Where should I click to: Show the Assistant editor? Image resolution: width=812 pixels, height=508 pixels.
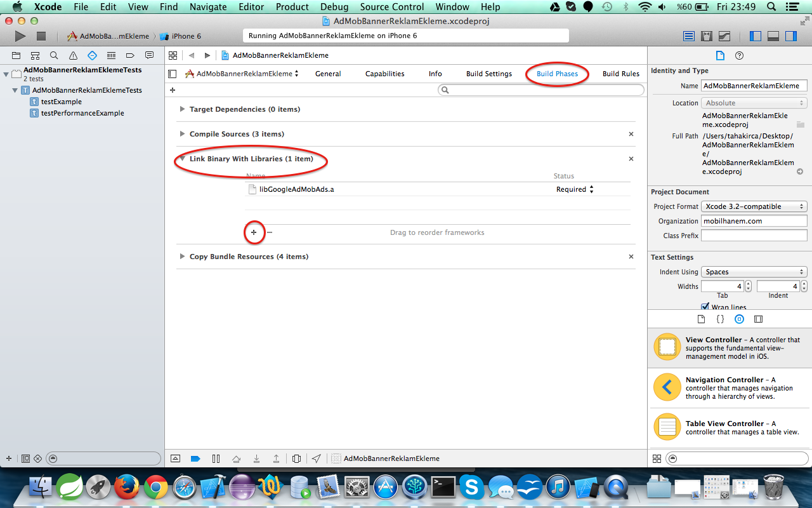pos(707,36)
